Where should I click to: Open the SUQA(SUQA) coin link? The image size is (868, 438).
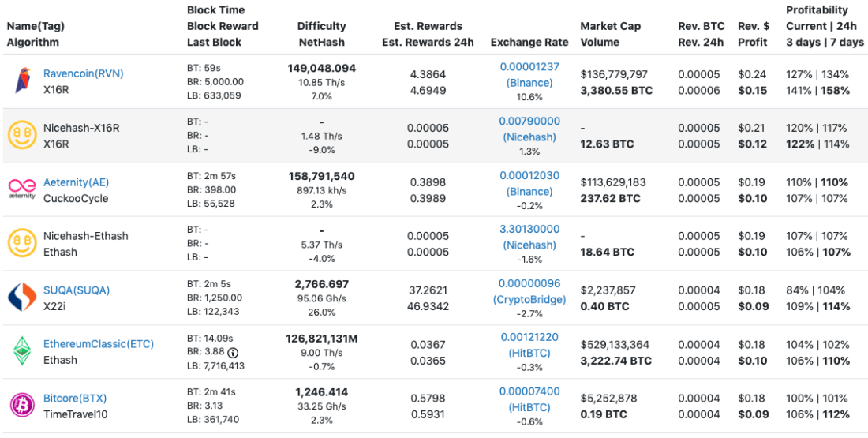(x=77, y=290)
